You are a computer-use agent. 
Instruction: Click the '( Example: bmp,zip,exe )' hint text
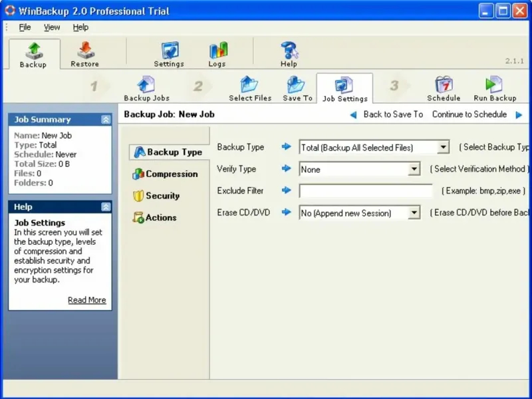[483, 191]
